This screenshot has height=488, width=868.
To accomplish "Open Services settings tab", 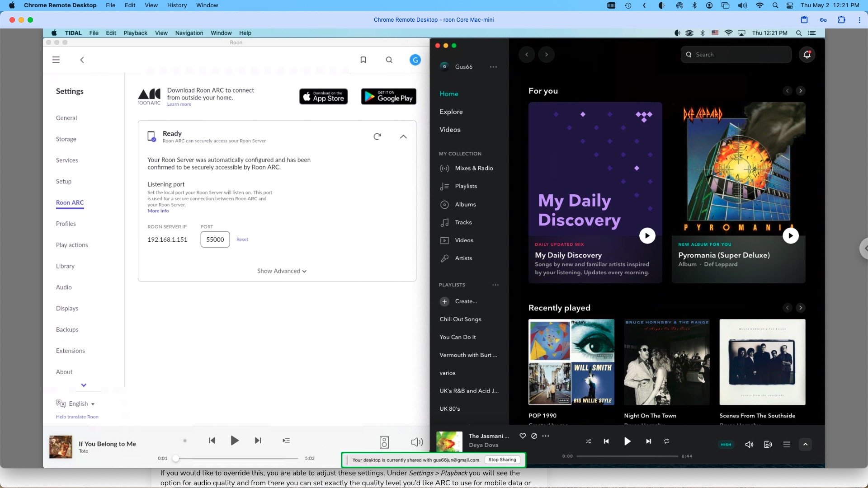I will 67,160.
